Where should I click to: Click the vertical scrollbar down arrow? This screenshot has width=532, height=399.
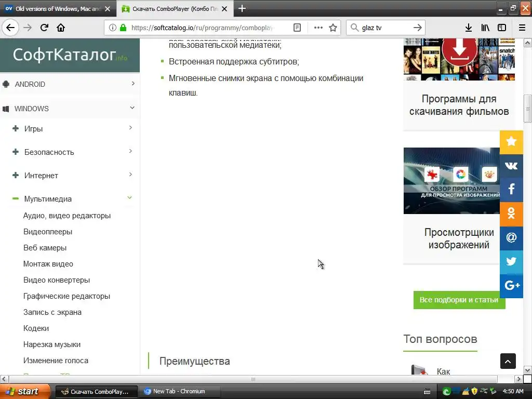(528, 370)
